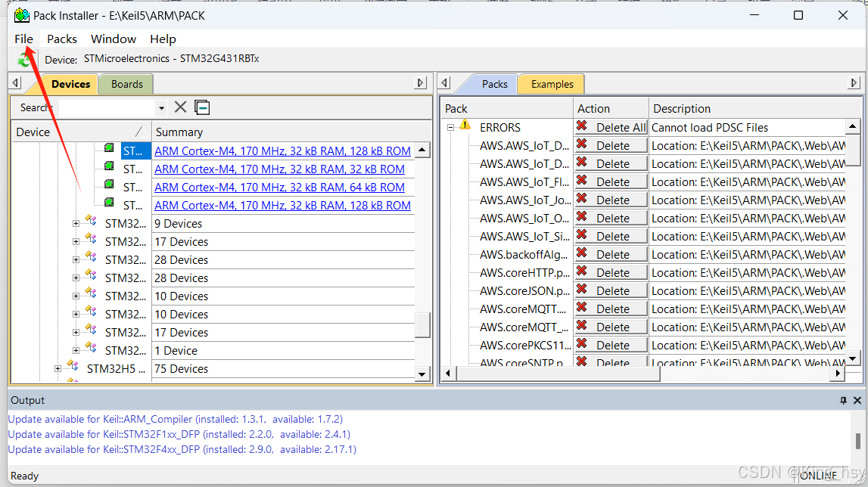Open the 128 kB ROM link in selected row

tap(282, 150)
